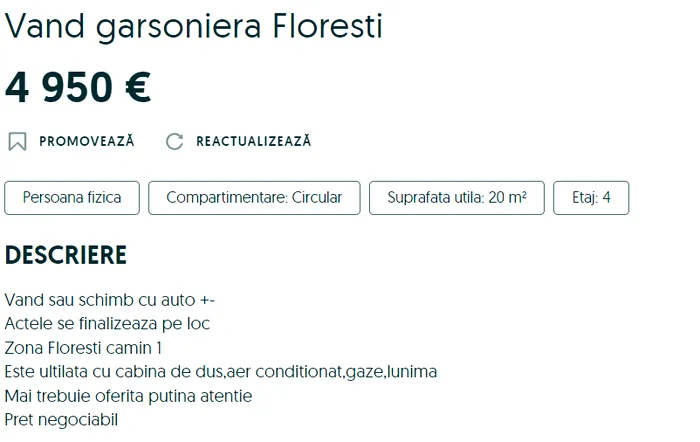Click the line 'Mai trebuie oferita putina atentie'

pos(128,396)
